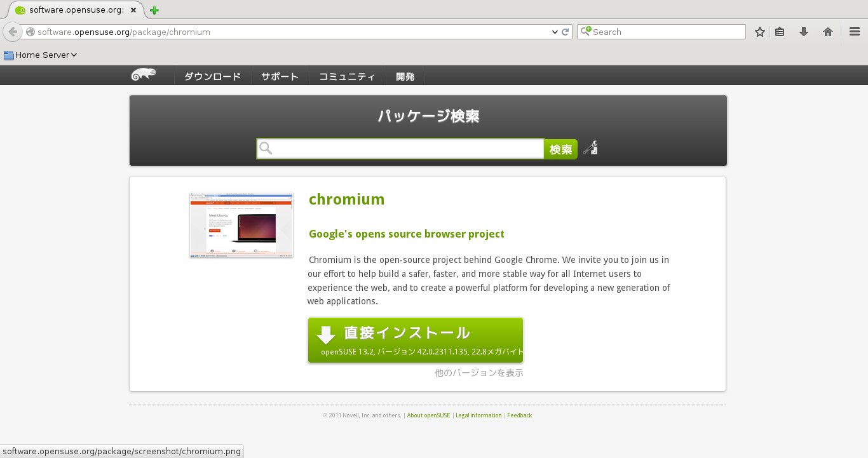Image resolution: width=868 pixels, height=458 pixels.
Task: Click the site identity globe icon
Action: (x=30, y=32)
